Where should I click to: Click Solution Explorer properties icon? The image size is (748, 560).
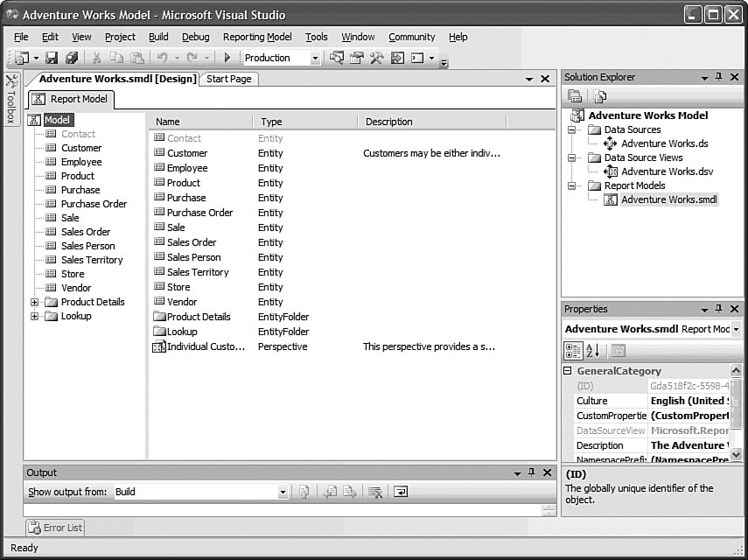[x=575, y=96]
